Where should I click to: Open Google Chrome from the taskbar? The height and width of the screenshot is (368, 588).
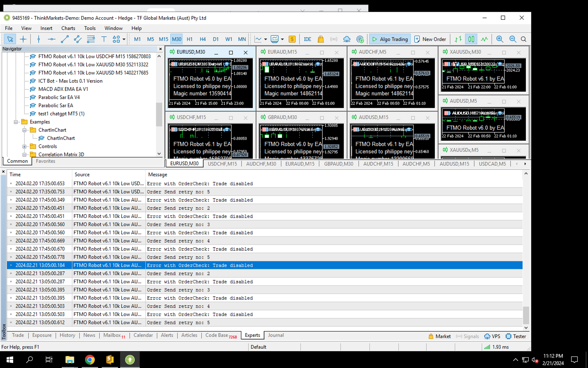pyautogui.click(x=90, y=360)
